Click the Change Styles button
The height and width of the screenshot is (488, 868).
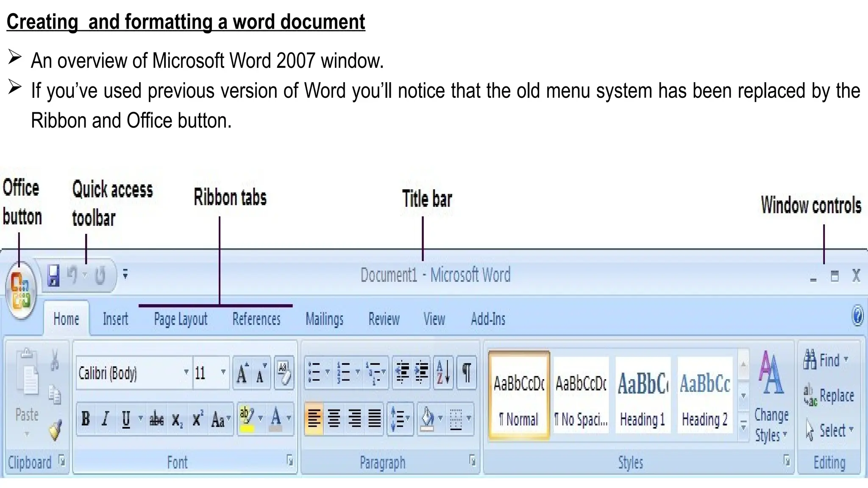click(x=771, y=398)
